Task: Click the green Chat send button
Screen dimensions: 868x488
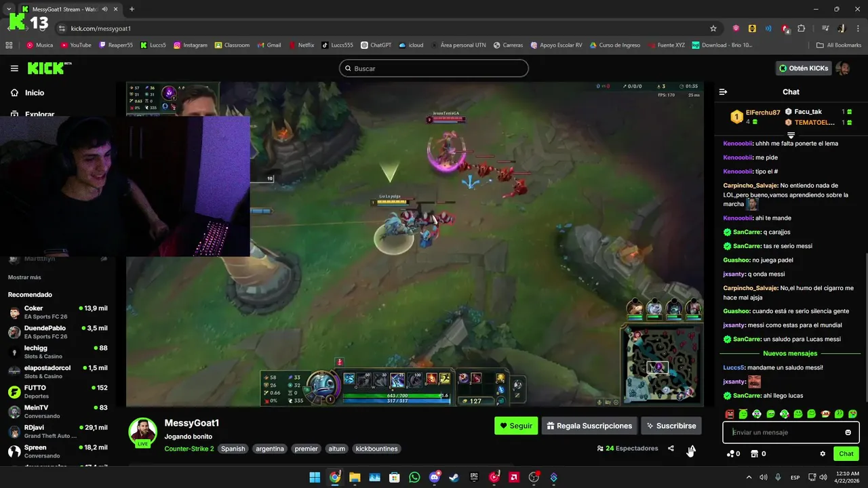Action: point(846,453)
